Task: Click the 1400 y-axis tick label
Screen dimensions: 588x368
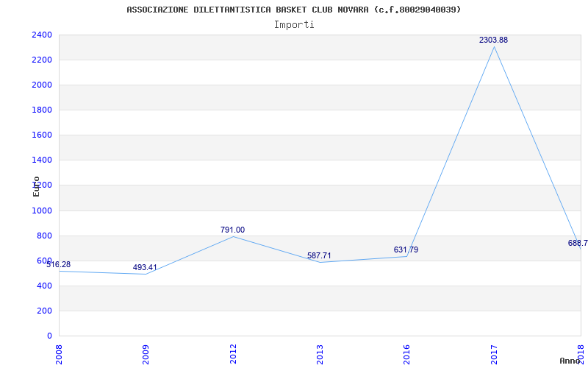Action: (42, 160)
